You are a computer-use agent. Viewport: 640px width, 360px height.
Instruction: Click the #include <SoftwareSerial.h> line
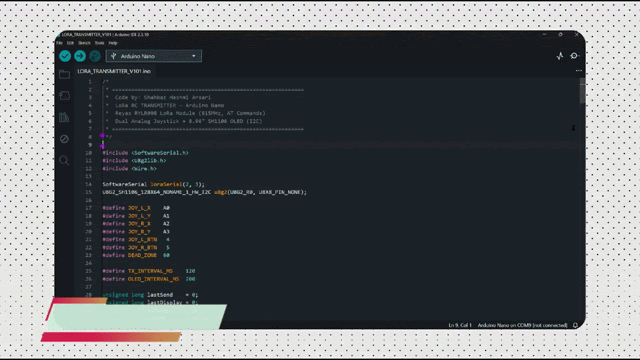[x=145, y=153]
